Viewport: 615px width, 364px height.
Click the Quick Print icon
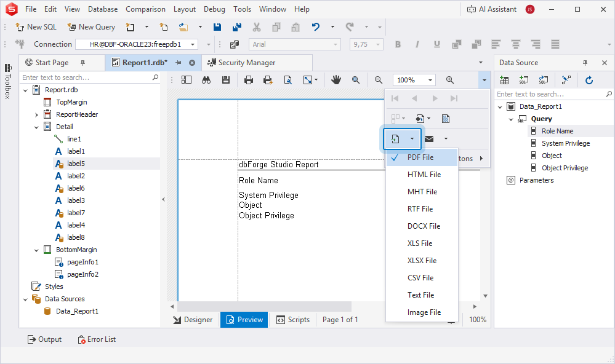click(x=268, y=80)
